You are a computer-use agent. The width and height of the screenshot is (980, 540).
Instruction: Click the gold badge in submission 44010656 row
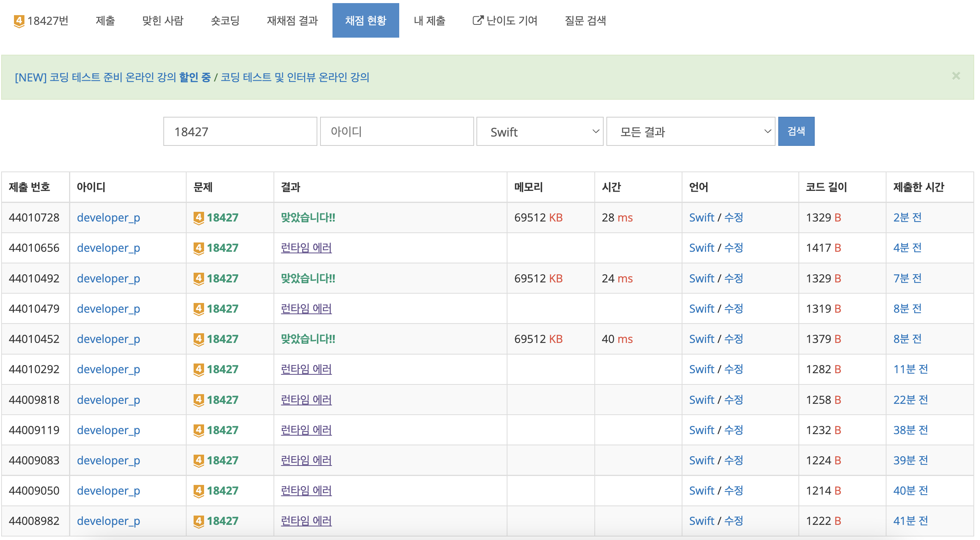[x=199, y=248]
